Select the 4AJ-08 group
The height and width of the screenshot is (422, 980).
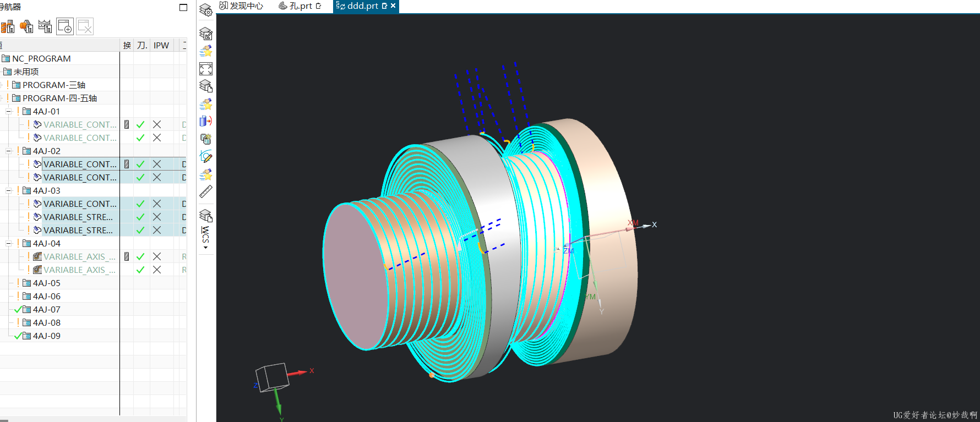[x=47, y=322]
